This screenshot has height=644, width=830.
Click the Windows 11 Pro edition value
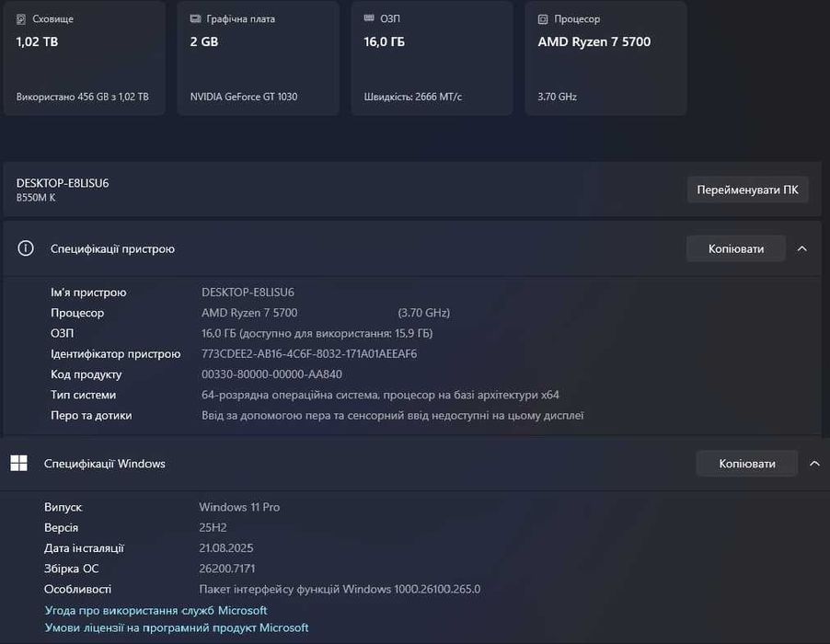click(239, 507)
